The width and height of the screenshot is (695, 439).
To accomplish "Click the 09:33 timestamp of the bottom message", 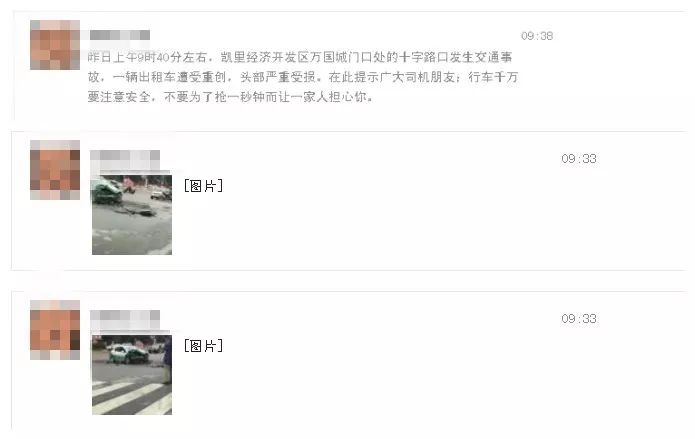I will [579, 319].
